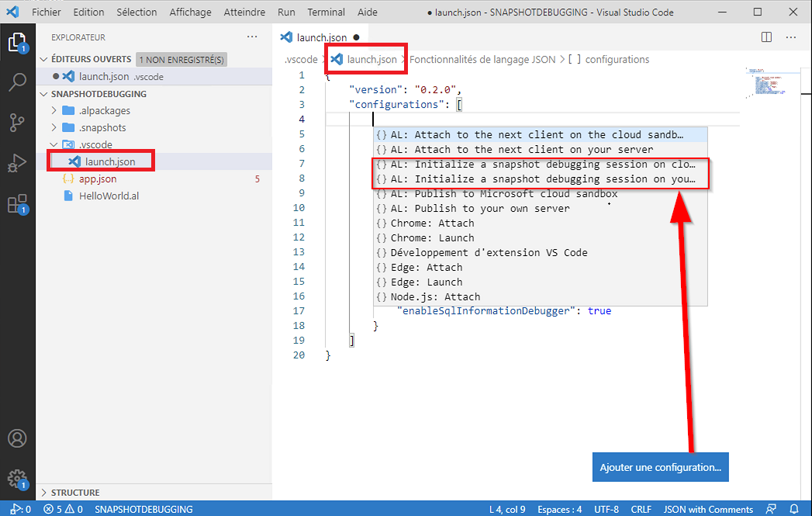The width and height of the screenshot is (812, 516).
Task: Open the Explorer view in activity bar
Action: coord(17,43)
